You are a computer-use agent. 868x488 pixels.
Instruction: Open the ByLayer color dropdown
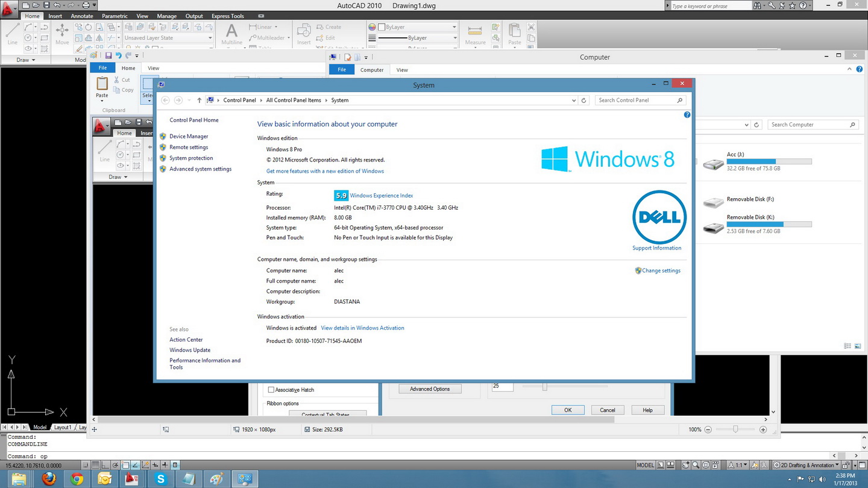(x=417, y=27)
